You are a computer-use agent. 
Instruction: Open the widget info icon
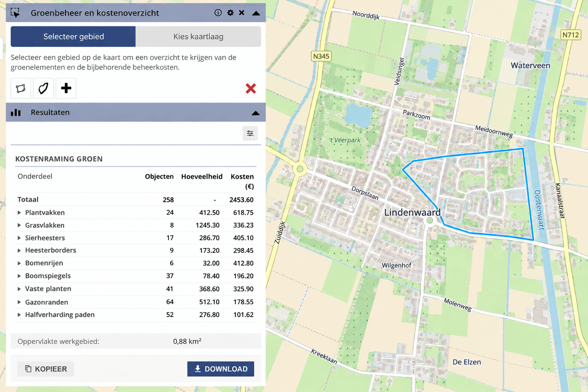[218, 13]
